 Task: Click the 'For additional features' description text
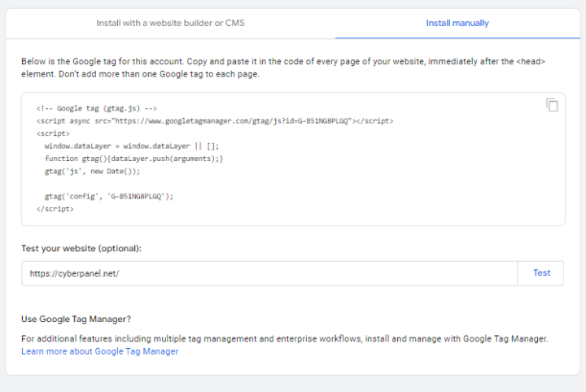click(285, 338)
